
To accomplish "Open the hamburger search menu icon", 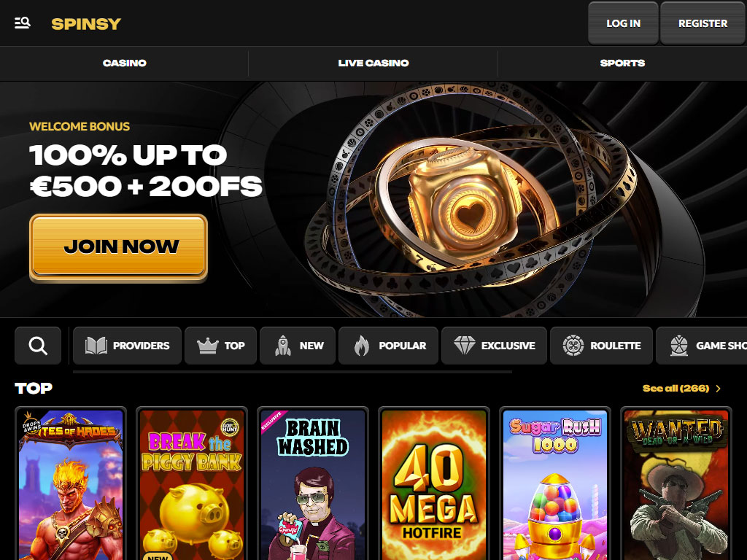I will tap(23, 23).
